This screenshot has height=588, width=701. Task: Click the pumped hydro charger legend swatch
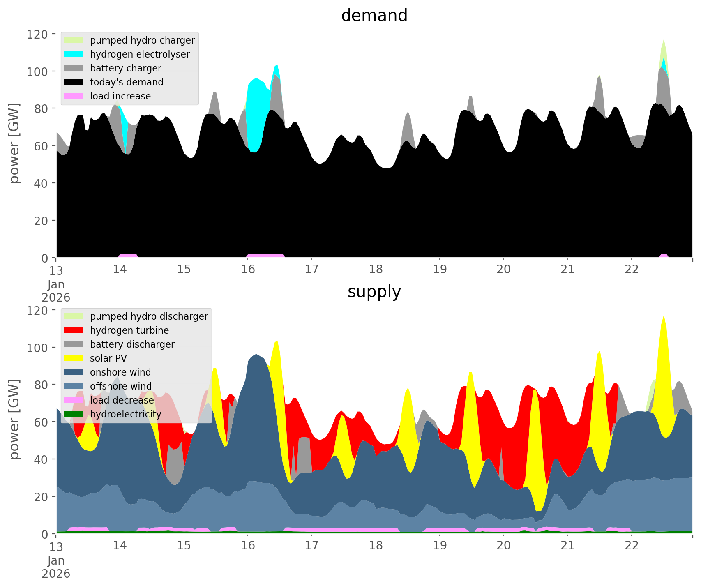click(74, 40)
